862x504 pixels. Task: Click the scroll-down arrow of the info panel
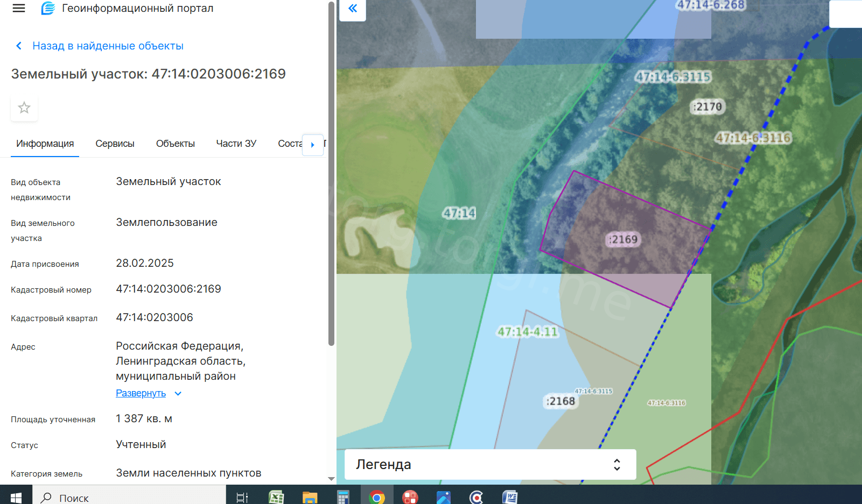click(331, 479)
